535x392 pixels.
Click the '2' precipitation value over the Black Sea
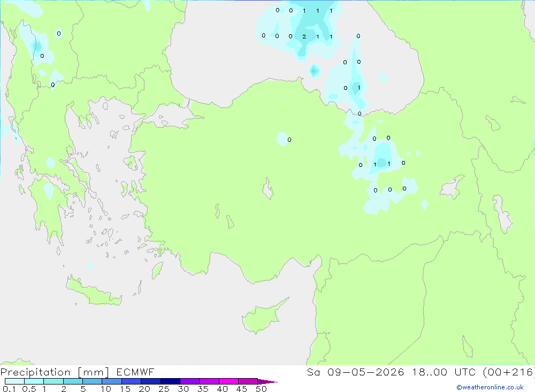[304, 36]
